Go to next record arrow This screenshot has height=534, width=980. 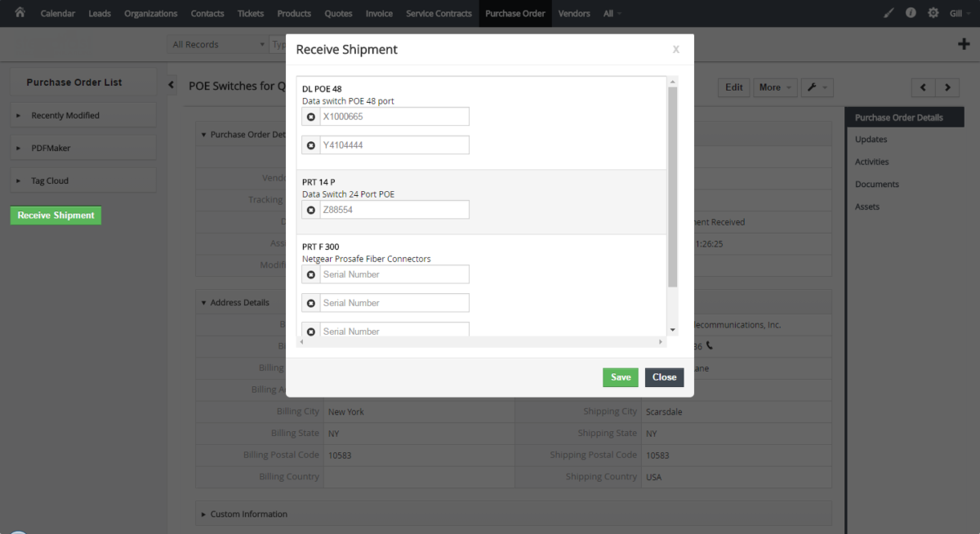(947, 87)
